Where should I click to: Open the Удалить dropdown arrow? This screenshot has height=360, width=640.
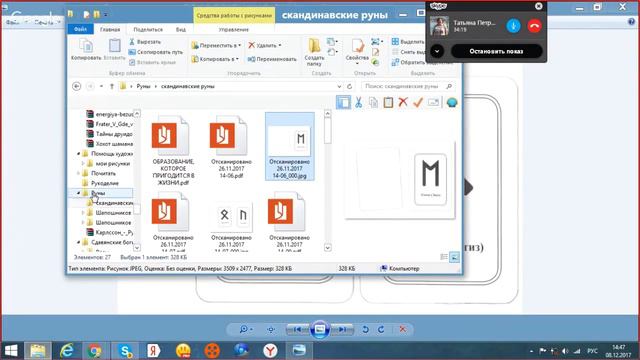coord(280,45)
